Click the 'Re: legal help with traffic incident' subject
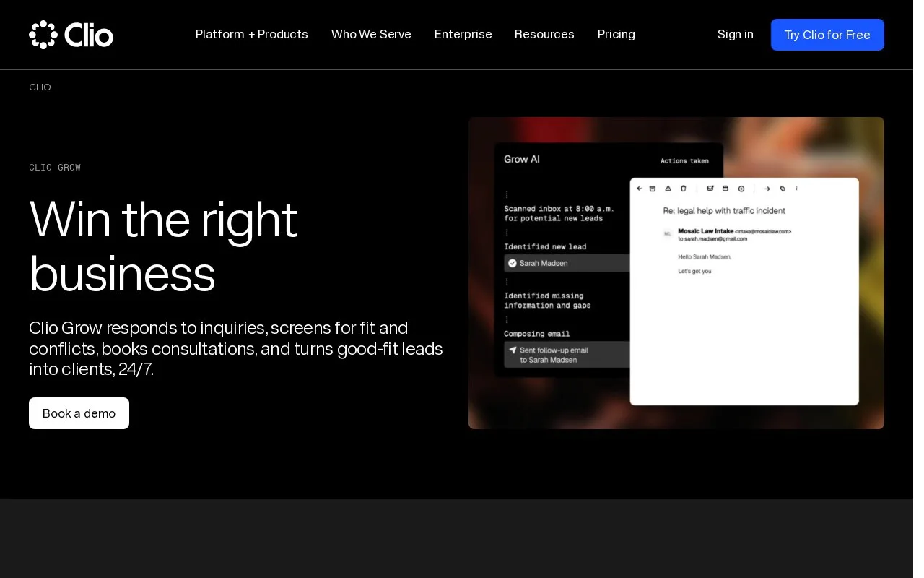924x578 pixels. (724, 211)
